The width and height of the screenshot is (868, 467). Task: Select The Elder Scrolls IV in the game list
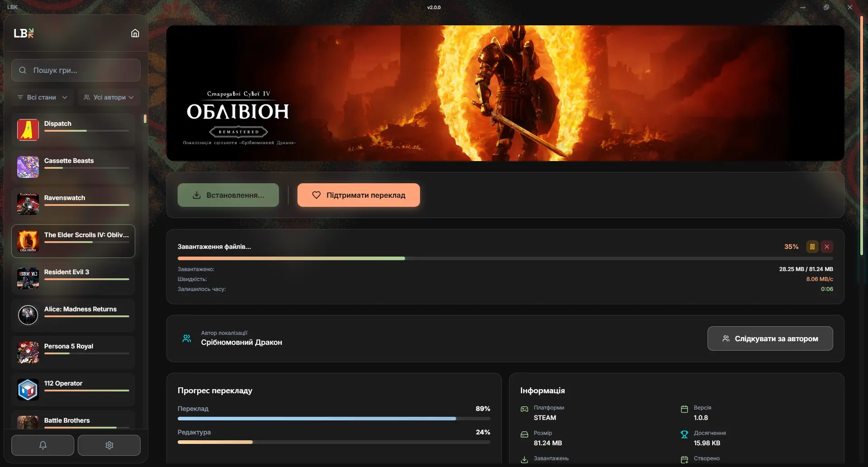coord(73,241)
